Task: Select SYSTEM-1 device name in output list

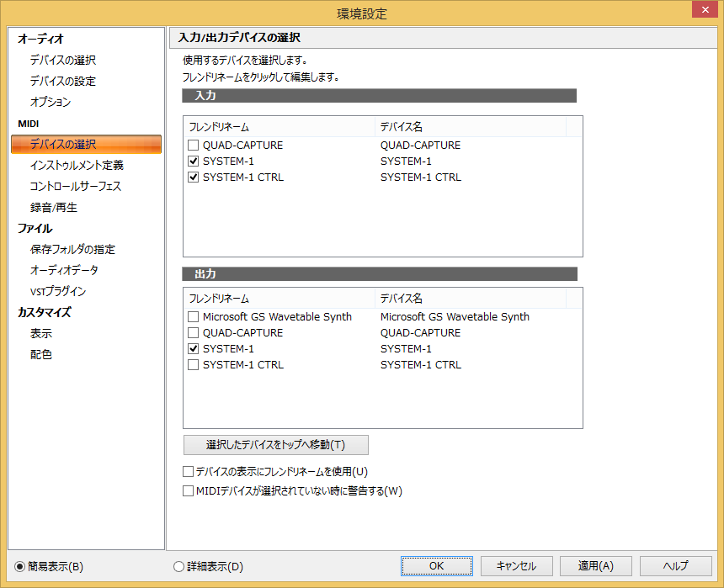Action: pos(406,348)
